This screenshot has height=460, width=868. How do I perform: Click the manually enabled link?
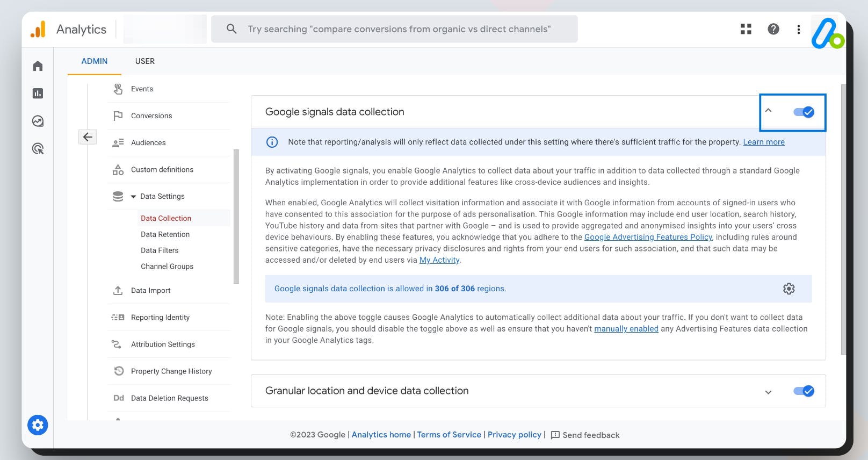[x=626, y=329]
